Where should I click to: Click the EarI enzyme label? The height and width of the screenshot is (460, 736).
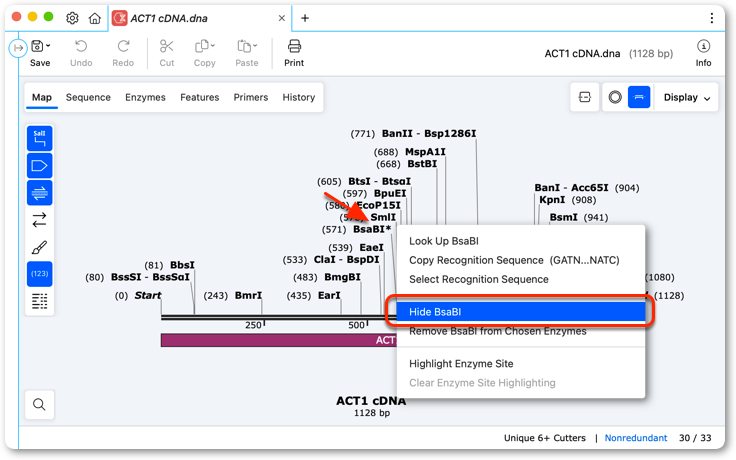[x=329, y=295]
